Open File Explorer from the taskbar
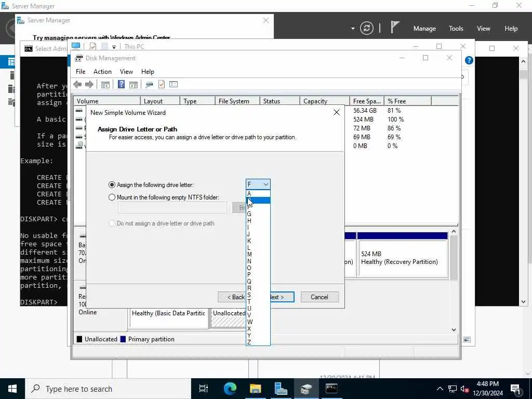The image size is (532, 399). [255, 389]
